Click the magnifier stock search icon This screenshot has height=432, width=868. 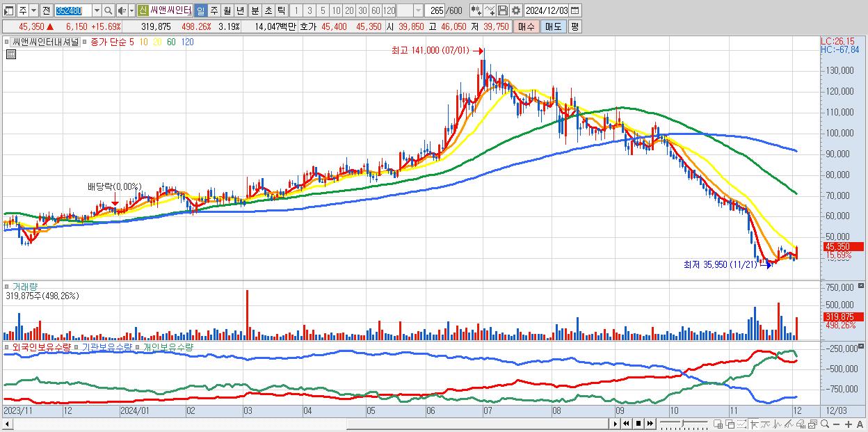click(108, 10)
